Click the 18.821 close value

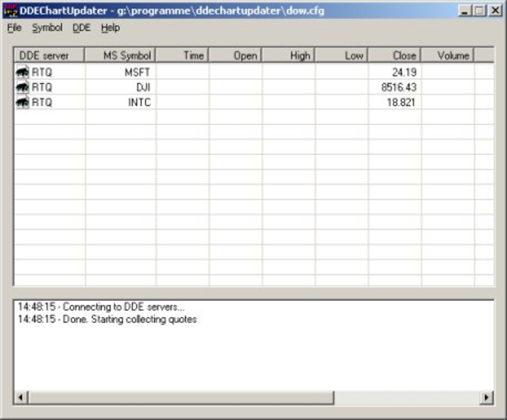pos(401,102)
